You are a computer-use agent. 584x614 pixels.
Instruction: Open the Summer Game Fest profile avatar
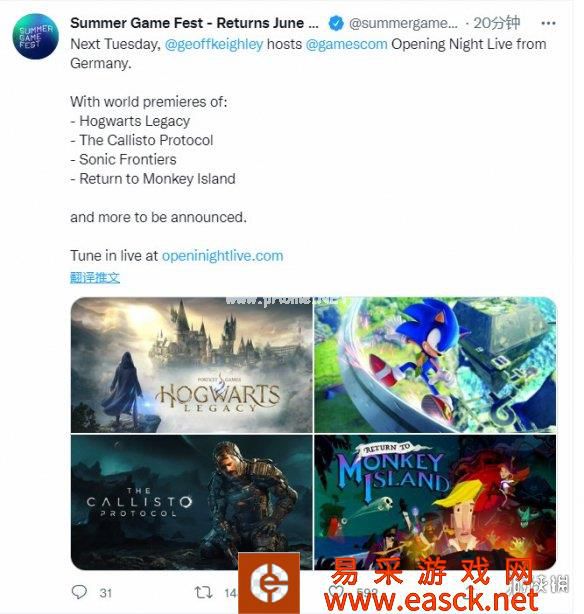click(35, 37)
